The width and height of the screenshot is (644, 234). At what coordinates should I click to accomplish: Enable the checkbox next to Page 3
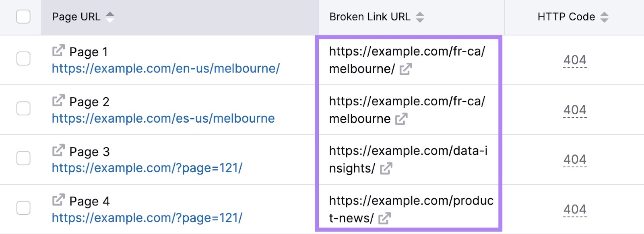pyautogui.click(x=24, y=158)
